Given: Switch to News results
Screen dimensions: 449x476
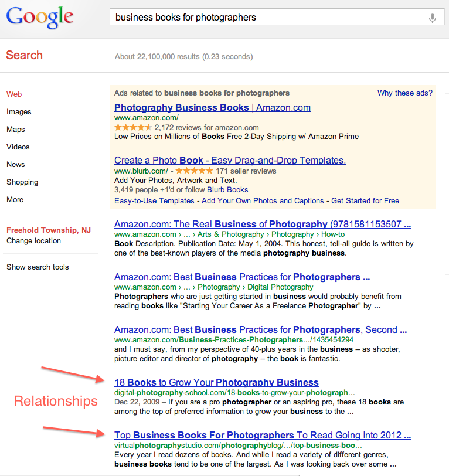Looking at the screenshot, I should 16,165.
